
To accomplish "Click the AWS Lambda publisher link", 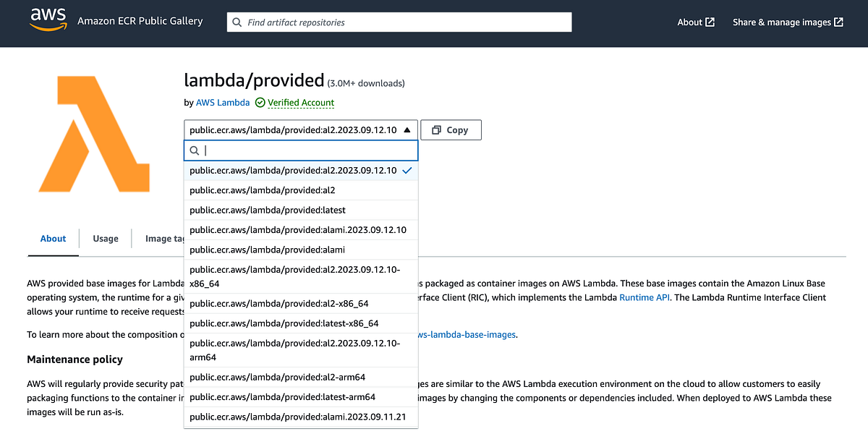I will point(222,102).
